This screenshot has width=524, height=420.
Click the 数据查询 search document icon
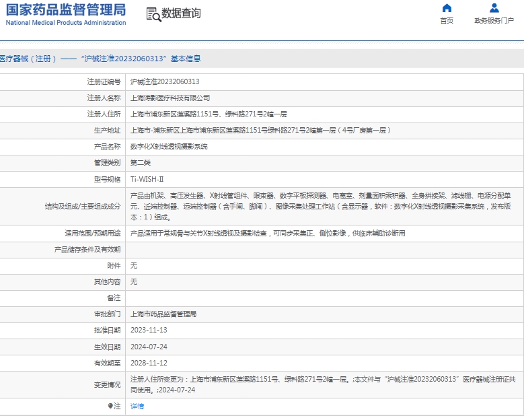[x=153, y=14]
